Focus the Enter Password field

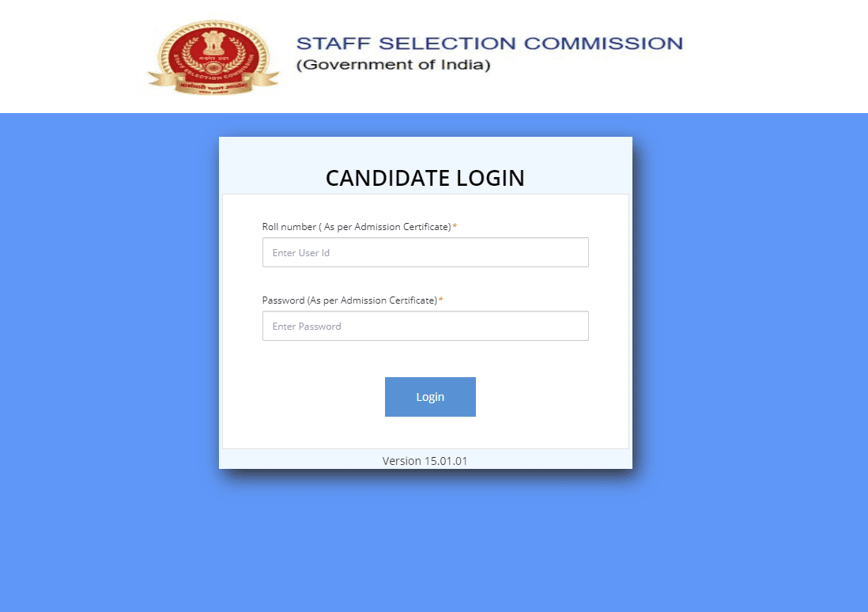point(425,326)
